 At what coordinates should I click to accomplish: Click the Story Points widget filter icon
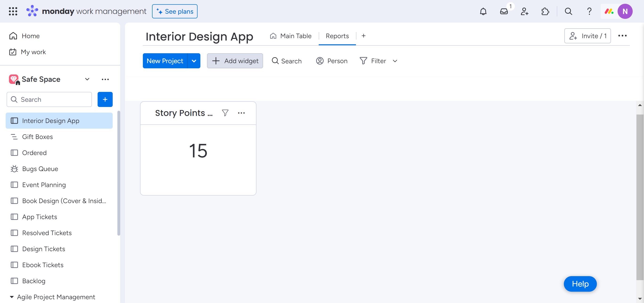tap(225, 113)
